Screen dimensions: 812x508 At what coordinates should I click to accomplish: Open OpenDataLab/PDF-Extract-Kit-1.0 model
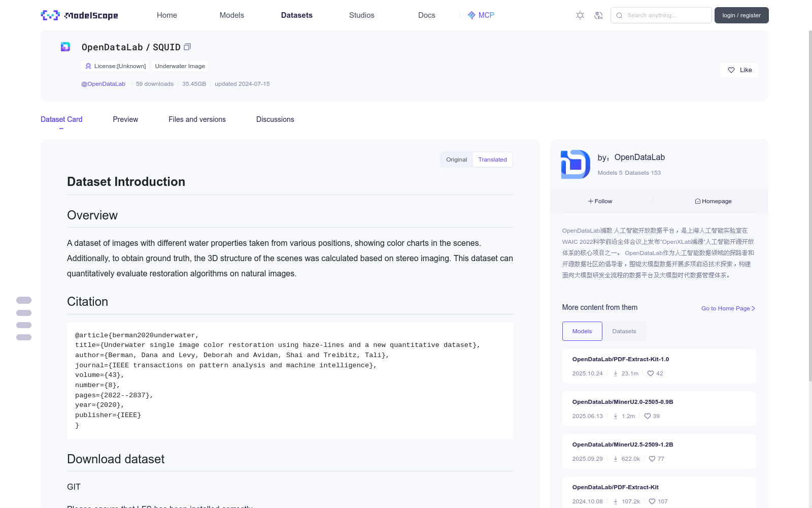621,359
